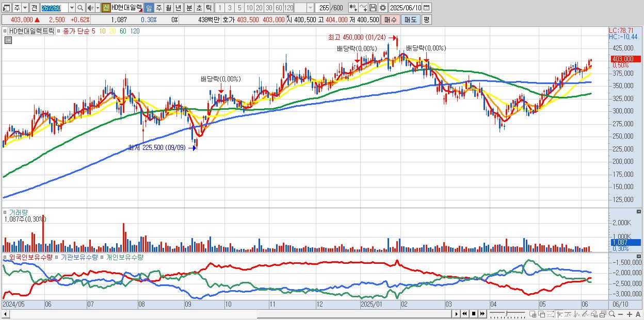This screenshot has width=644, height=320.
Task: Select the 60 interval toggle
Action: click(279, 8)
